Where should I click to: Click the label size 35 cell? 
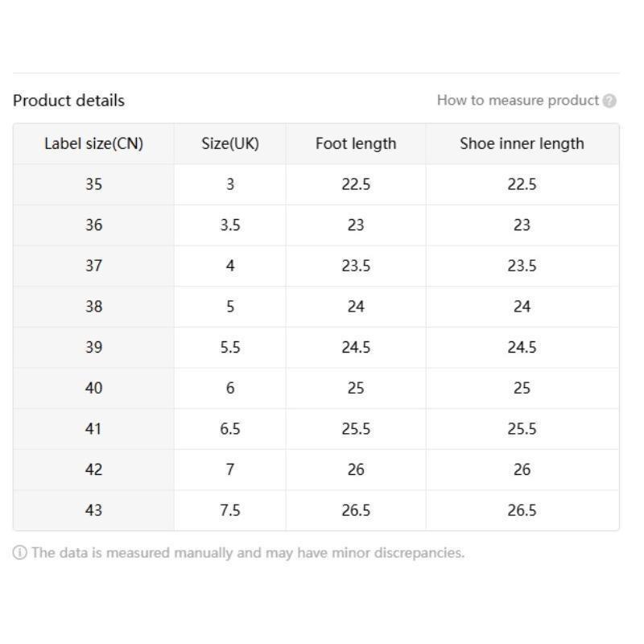pyautogui.click(x=93, y=184)
